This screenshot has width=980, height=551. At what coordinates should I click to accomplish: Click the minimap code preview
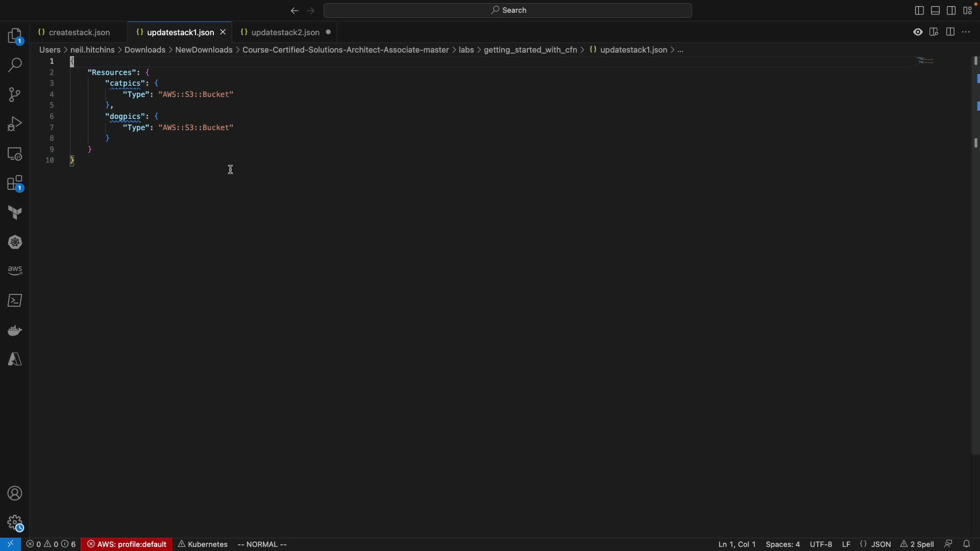click(x=926, y=61)
